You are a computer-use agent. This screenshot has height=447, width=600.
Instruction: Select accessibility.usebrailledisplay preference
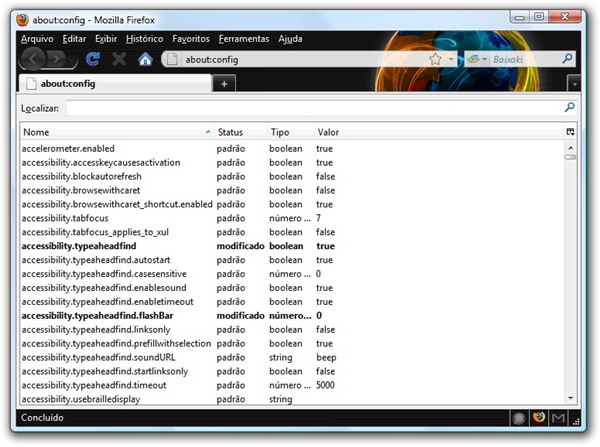(x=292, y=399)
